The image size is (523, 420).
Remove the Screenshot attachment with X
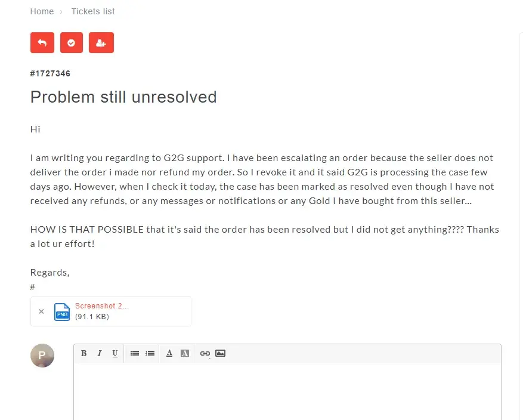pyautogui.click(x=41, y=311)
